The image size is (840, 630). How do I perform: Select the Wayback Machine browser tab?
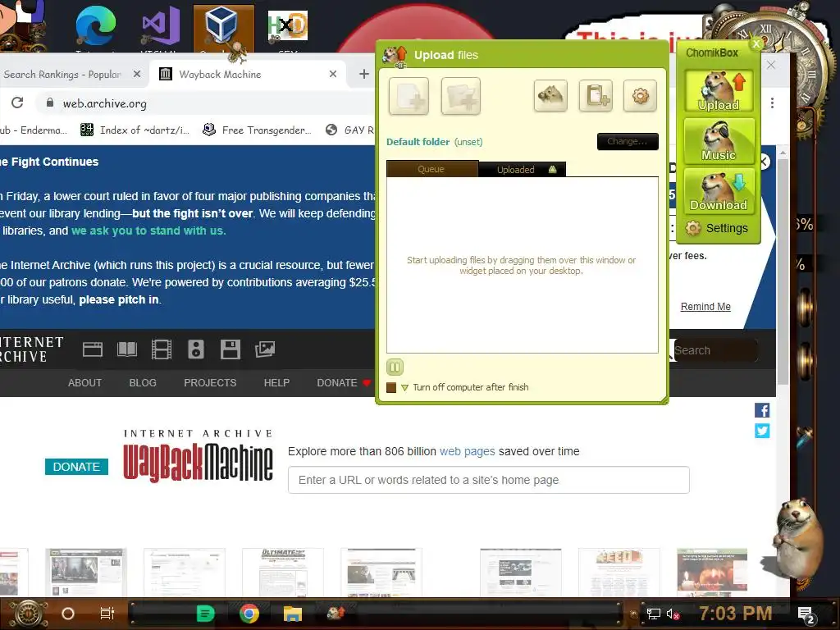(248, 74)
